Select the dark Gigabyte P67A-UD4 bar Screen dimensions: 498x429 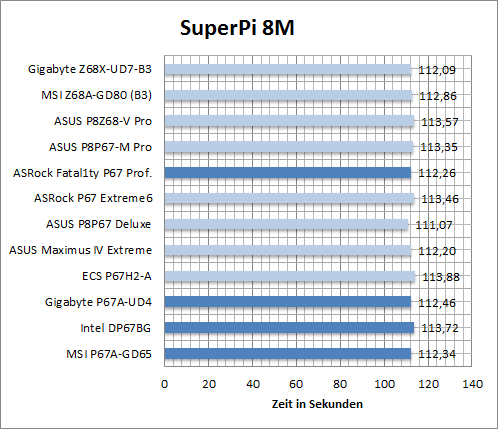pyautogui.click(x=288, y=302)
